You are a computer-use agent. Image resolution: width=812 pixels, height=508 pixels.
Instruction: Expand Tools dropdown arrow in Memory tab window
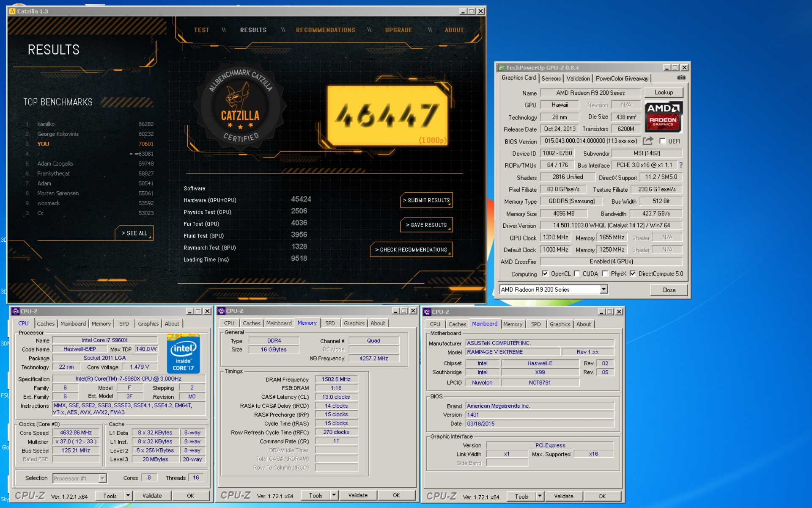click(334, 495)
